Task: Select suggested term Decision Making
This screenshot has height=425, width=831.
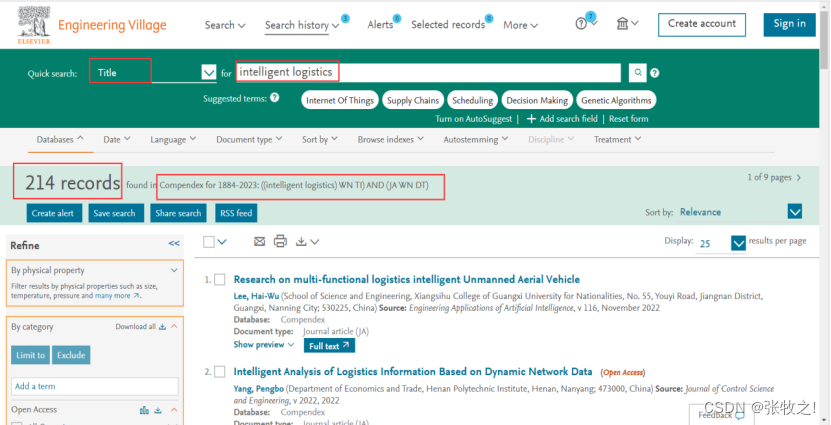Action: tap(537, 100)
